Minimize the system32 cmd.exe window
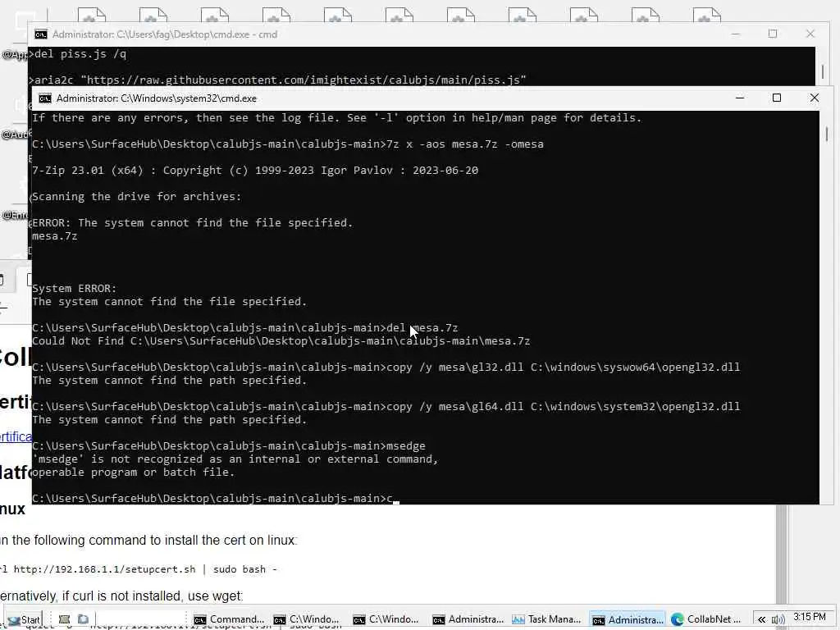 coord(740,98)
